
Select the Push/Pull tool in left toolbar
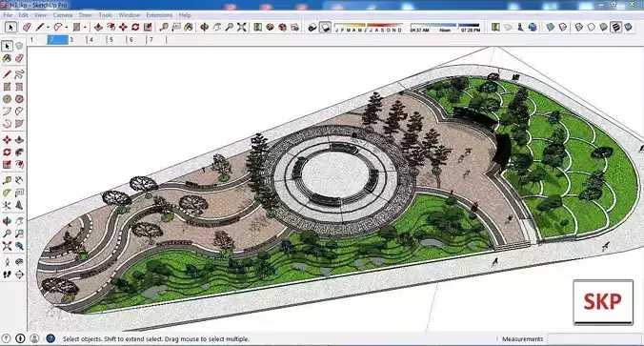point(19,140)
